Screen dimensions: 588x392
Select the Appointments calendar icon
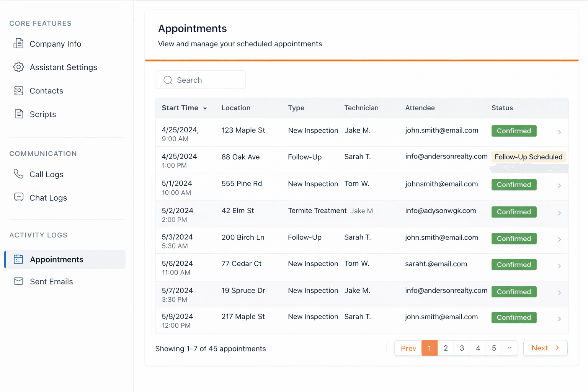click(x=18, y=259)
